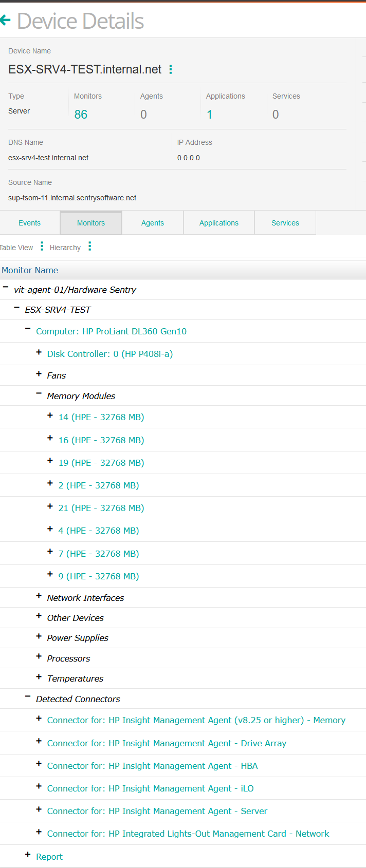Expand the Report tree node
Image resolution: width=366 pixels, height=868 pixels.
pos(28,855)
